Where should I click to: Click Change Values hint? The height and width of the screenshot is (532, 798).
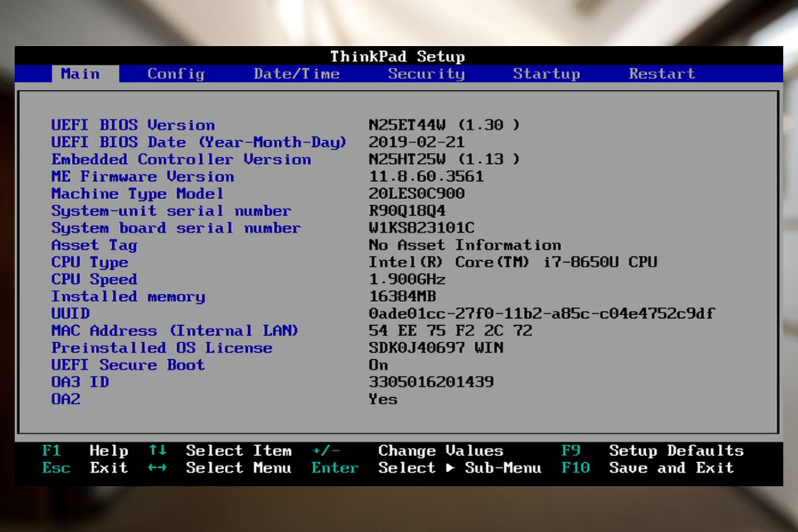click(440, 451)
